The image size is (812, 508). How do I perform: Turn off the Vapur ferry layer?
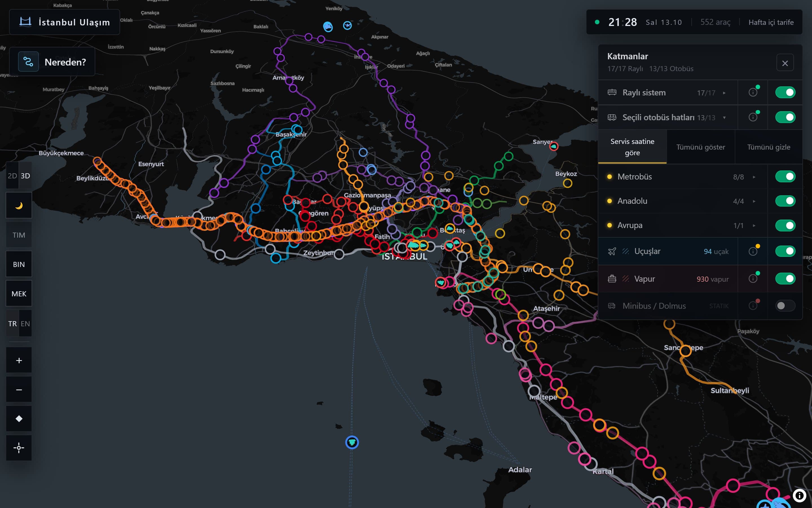[785, 279]
